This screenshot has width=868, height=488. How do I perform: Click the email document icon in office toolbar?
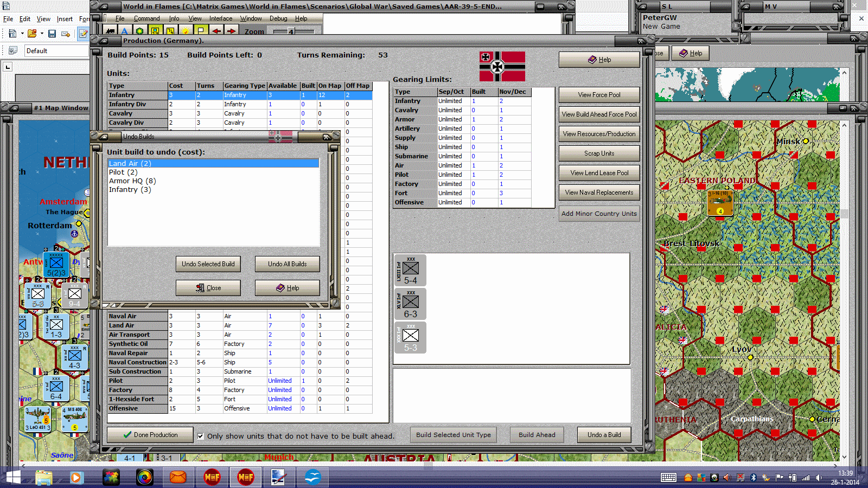click(x=66, y=34)
